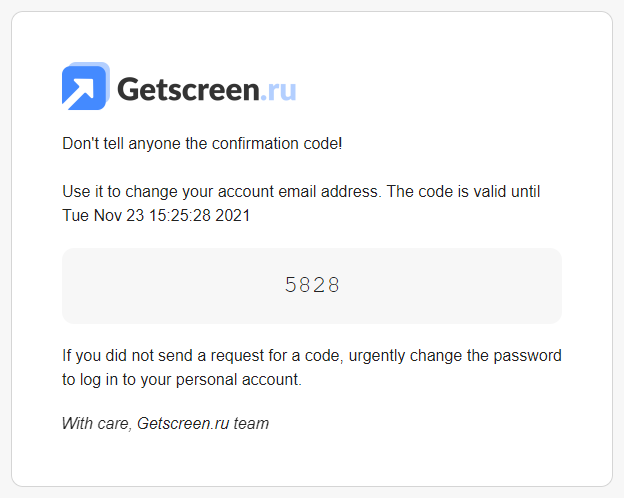Viewport: 624px width, 498px height.
Task: Click the light-blue .ru suffix in the logo
Action: [x=278, y=90]
